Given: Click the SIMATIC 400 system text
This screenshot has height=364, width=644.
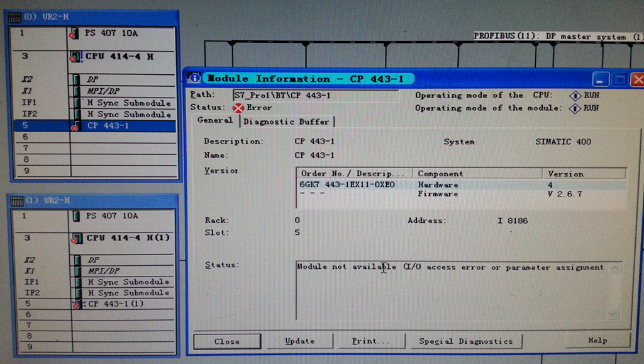Looking at the screenshot, I should 563,142.
